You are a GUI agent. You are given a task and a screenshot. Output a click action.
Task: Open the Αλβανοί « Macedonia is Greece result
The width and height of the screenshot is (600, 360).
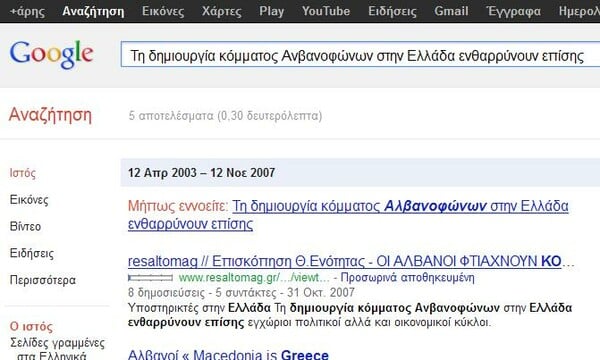pyautogui.click(x=228, y=355)
